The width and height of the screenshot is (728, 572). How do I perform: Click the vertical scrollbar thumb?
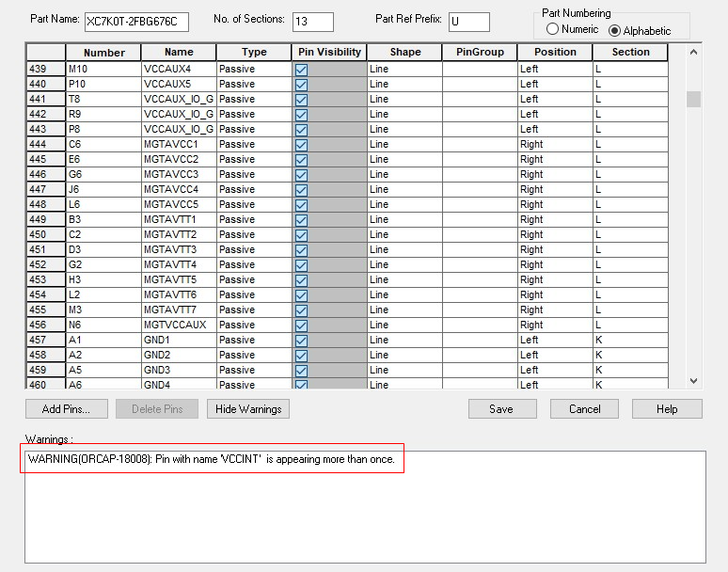[x=693, y=99]
